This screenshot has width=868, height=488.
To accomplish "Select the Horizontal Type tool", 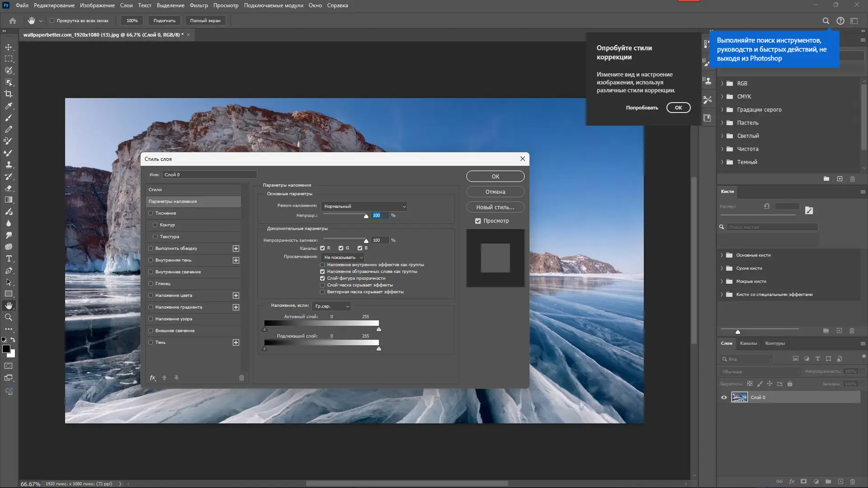I will point(9,259).
